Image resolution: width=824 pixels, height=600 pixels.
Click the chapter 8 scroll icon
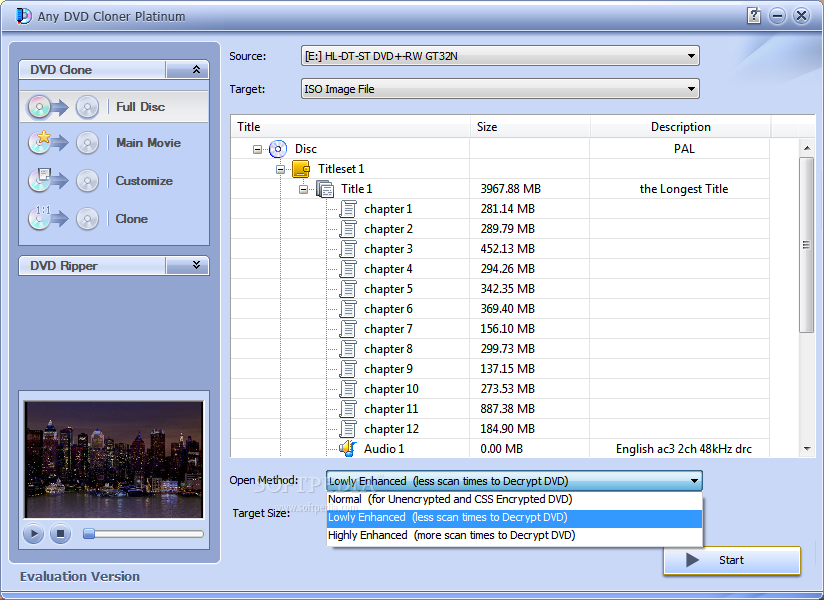(x=347, y=349)
